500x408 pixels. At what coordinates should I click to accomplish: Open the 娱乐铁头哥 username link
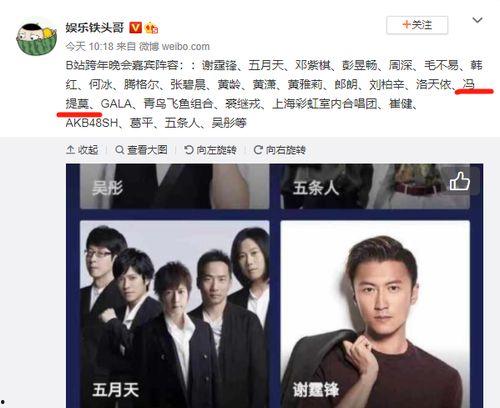click(95, 28)
